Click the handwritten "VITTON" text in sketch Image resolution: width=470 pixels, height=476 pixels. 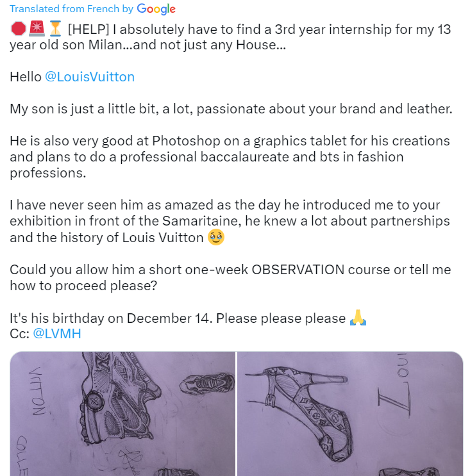38,391
